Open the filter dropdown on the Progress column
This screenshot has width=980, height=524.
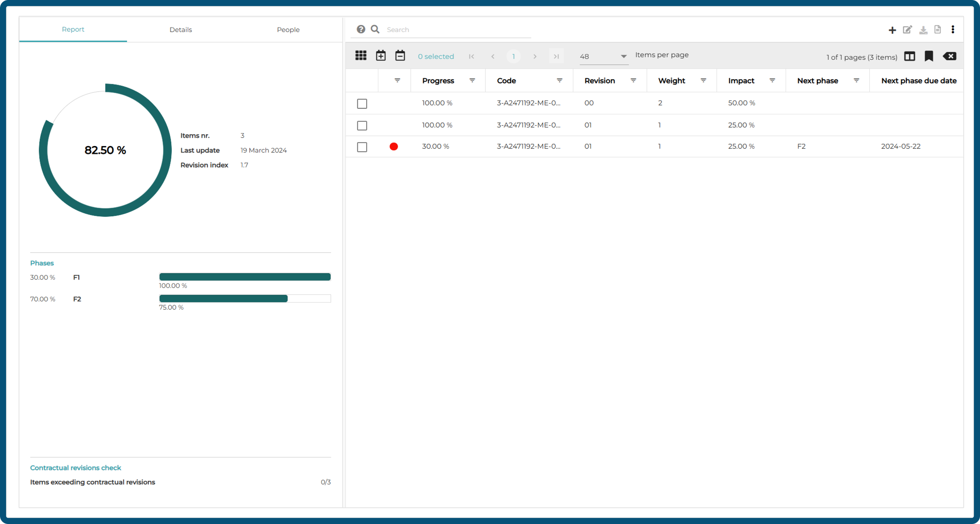click(472, 81)
